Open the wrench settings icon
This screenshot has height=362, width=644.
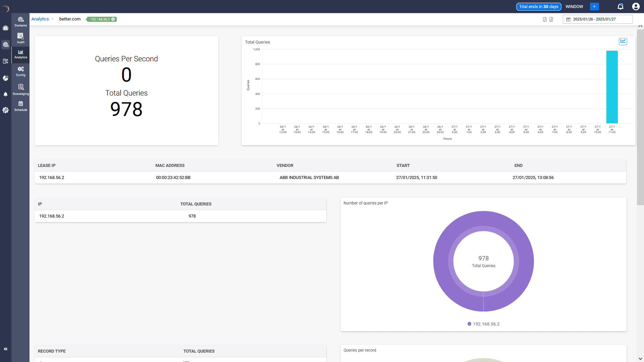click(x=5, y=110)
